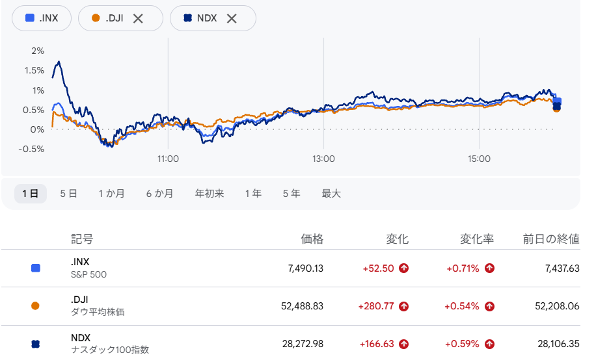Open the ダウ平均株価 row link
This screenshot has width=596, height=364.
tap(291, 306)
